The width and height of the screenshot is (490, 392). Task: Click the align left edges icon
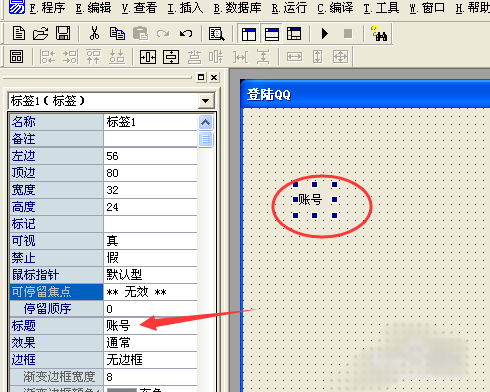coord(47,57)
